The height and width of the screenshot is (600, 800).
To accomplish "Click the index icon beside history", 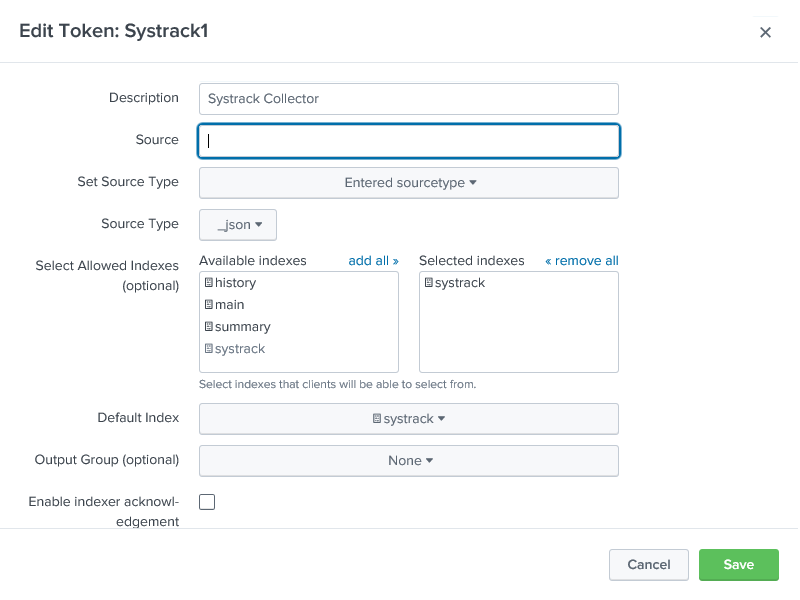I will click(209, 282).
